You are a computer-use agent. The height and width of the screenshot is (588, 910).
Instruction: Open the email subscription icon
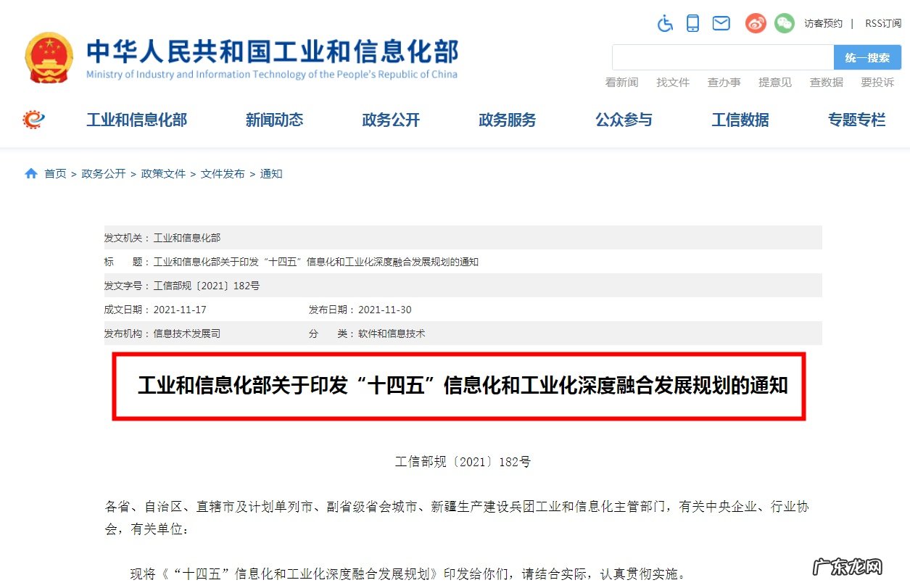click(x=720, y=22)
